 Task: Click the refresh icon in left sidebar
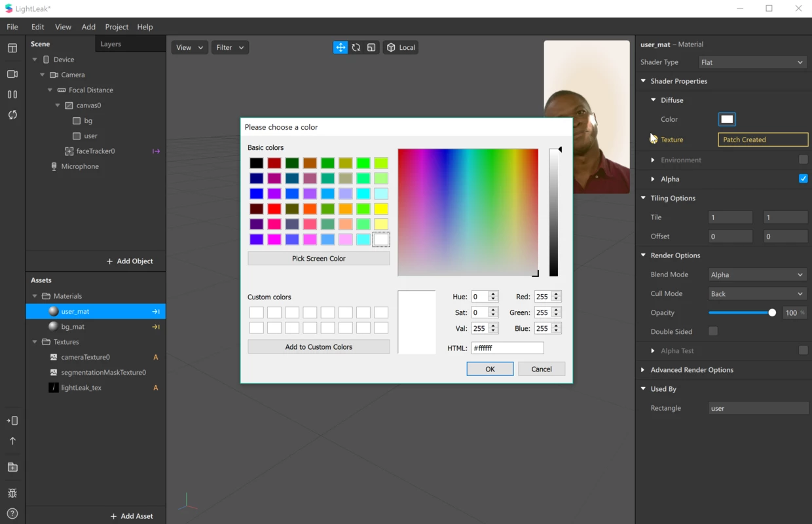[12, 115]
